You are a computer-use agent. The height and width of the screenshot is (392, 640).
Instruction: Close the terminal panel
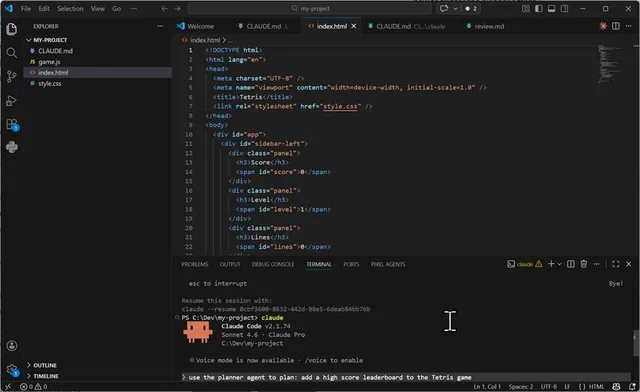(629, 264)
